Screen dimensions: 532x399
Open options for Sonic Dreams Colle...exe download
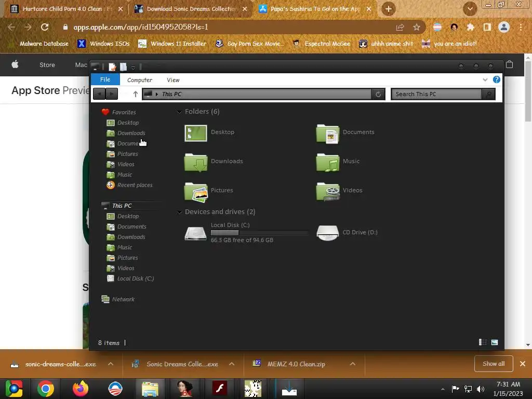coord(232,364)
